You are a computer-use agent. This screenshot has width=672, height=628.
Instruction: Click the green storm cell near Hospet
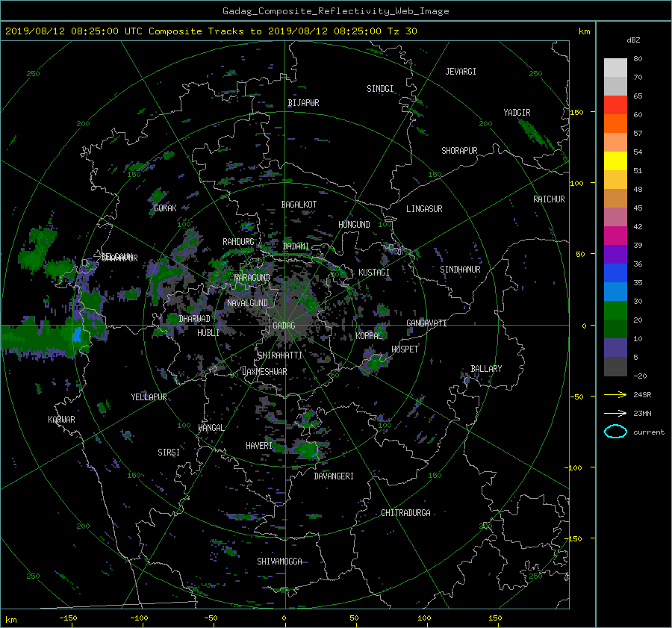click(376, 361)
